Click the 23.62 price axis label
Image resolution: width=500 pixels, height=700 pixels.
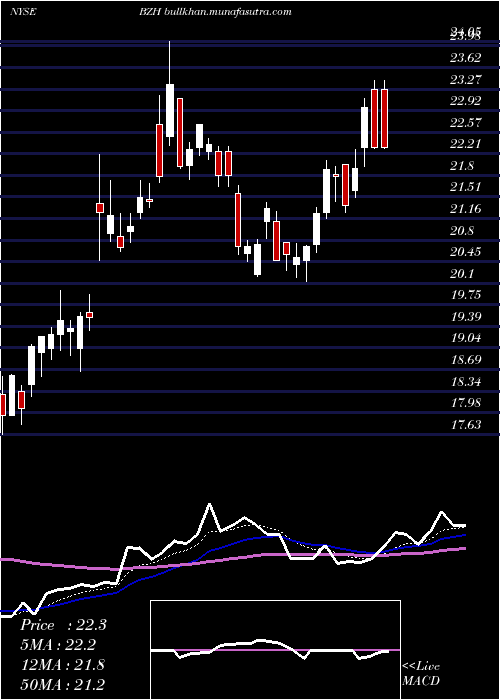coord(466,58)
